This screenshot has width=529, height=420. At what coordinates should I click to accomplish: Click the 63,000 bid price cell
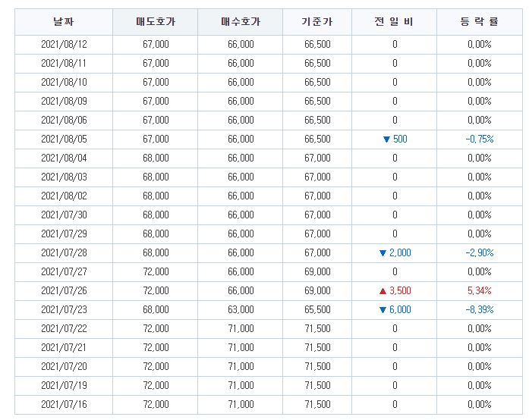tap(241, 309)
